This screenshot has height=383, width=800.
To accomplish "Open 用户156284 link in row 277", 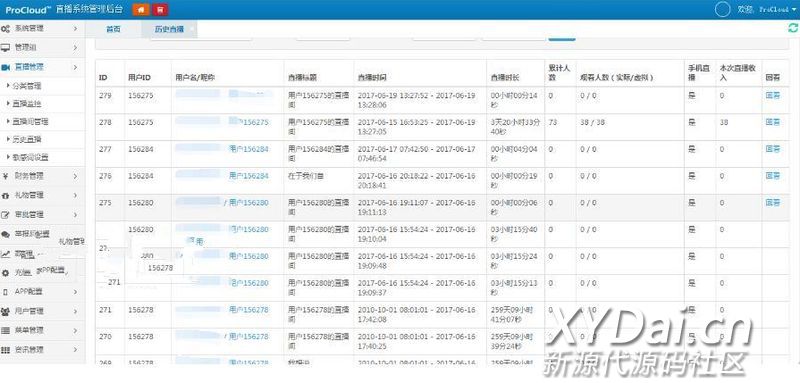I will [249, 149].
